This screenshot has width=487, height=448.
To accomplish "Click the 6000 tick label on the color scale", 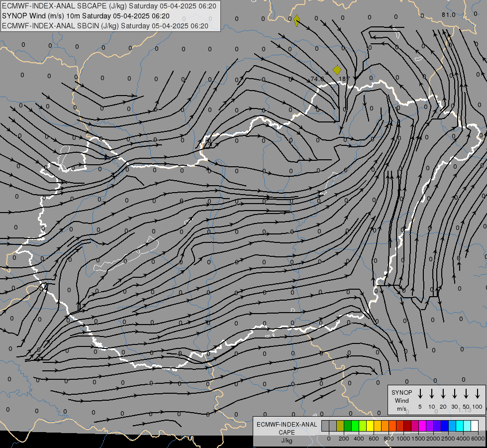I will [478, 439].
